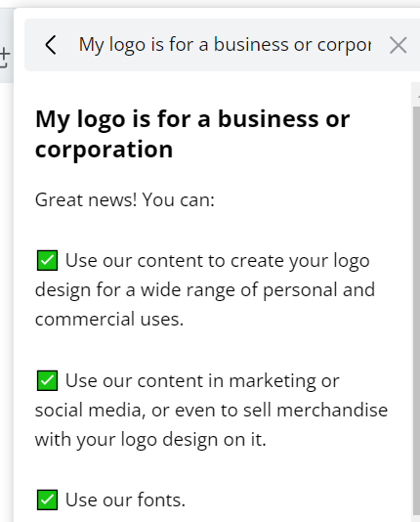This screenshot has width=420, height=522.
Task: Click 'with your logo design on it.' text
Action: coord(150,440)
